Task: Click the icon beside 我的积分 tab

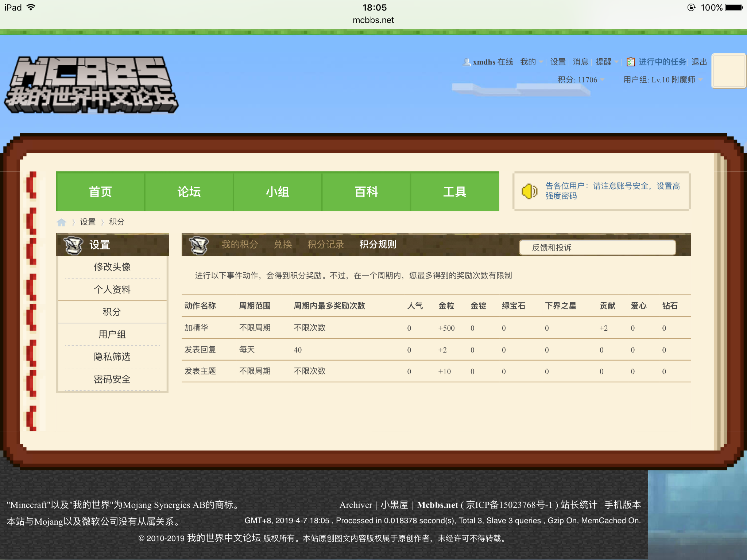Action: point(199,245)
